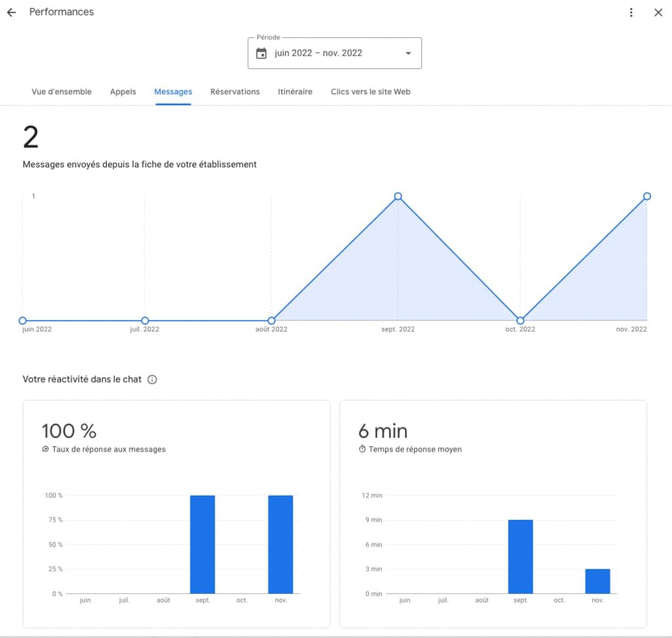Go back using the left arrow icon
The image size is (672, 638).
12,12
